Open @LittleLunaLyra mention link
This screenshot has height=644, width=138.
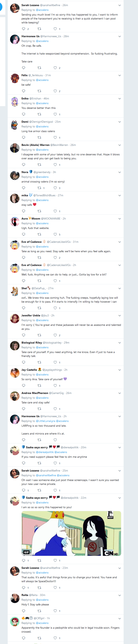coord(46,421)
